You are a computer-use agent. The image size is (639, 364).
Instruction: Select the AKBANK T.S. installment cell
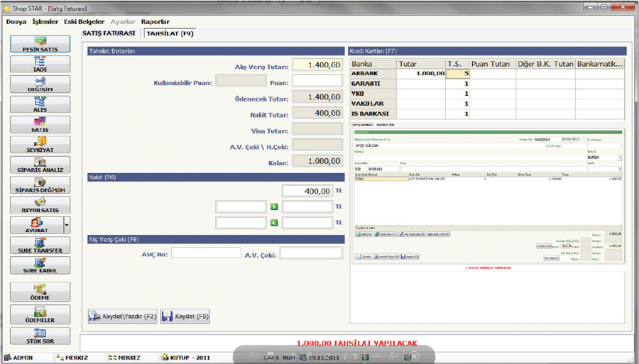(458, 74)
